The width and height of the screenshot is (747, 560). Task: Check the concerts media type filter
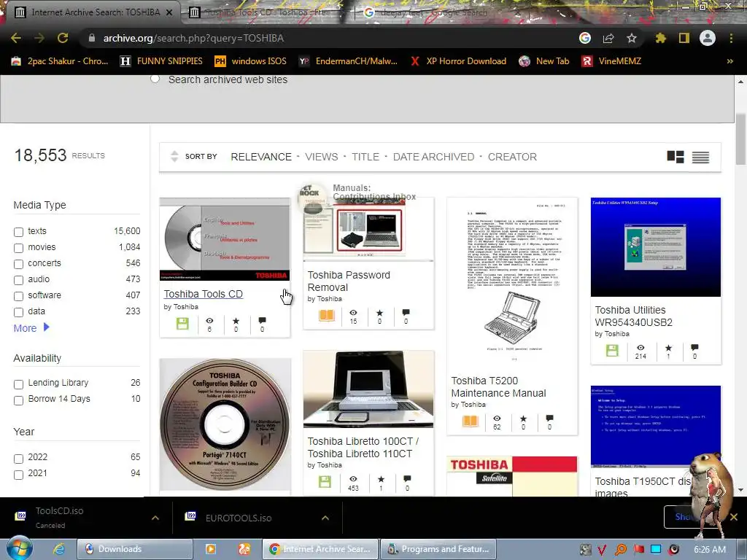(18, 264)
